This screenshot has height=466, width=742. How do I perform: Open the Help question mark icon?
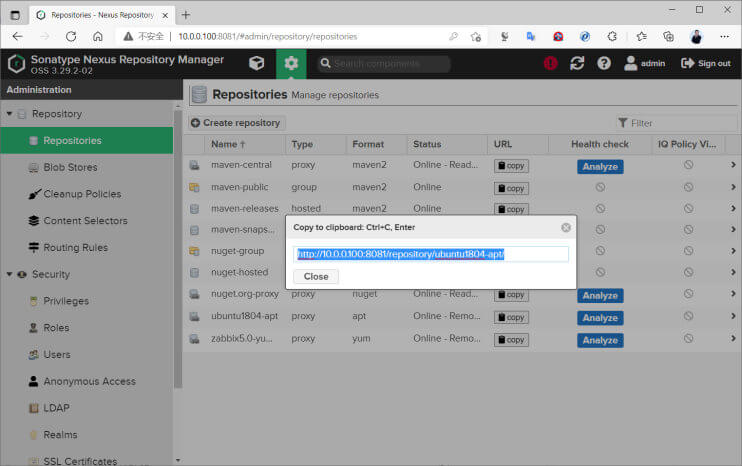(604, 63)
